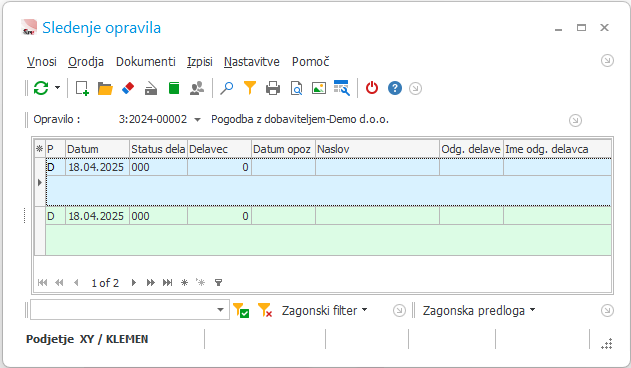The image size is (631, 368).
Task: Click the red power exit icon
Action: pyautogui.click(x=372, y=88)
